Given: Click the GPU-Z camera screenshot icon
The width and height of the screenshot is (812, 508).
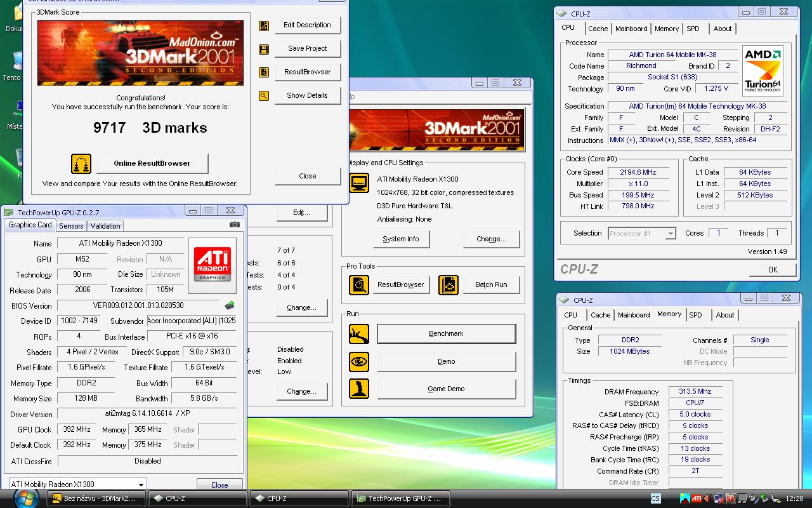Looking at the screenshot, I should coord(235,224).
